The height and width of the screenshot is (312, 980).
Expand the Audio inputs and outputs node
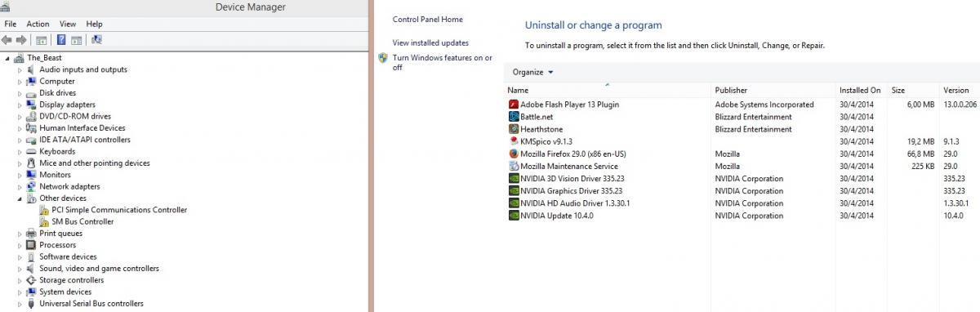coord(20,69)
